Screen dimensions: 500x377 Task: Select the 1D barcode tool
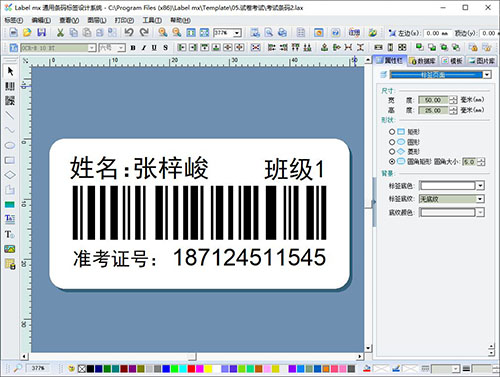tap(10, 86)
